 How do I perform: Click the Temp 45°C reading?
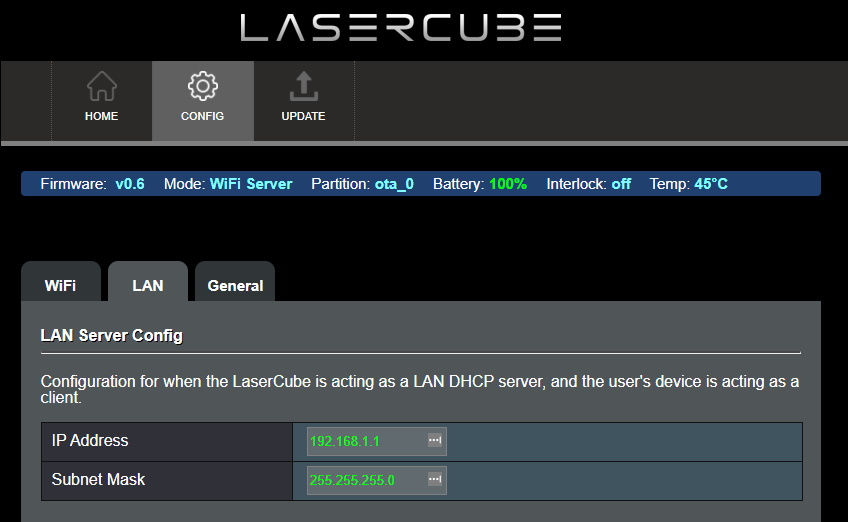tap(711, 184)
